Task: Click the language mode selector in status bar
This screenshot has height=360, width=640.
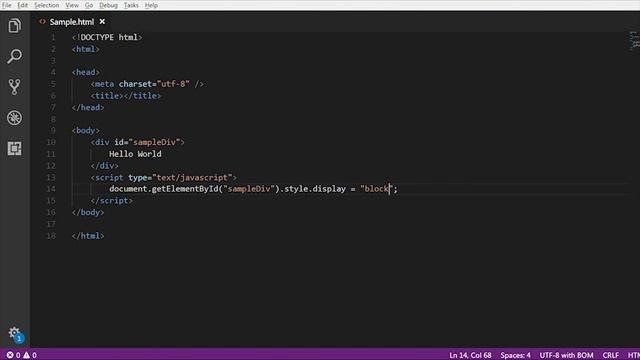Action: (633, 355)
